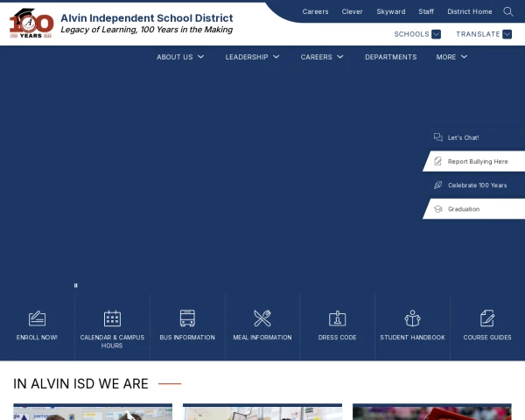525x420 pixels.
Task: Go to District Home
Action: click(x=470, y=11)
